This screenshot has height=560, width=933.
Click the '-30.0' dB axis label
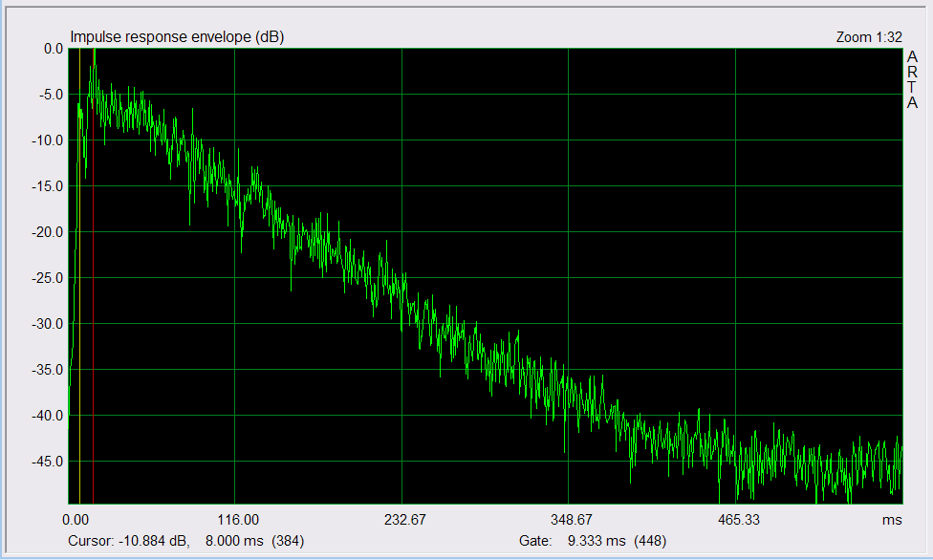(x=47, y=324)
